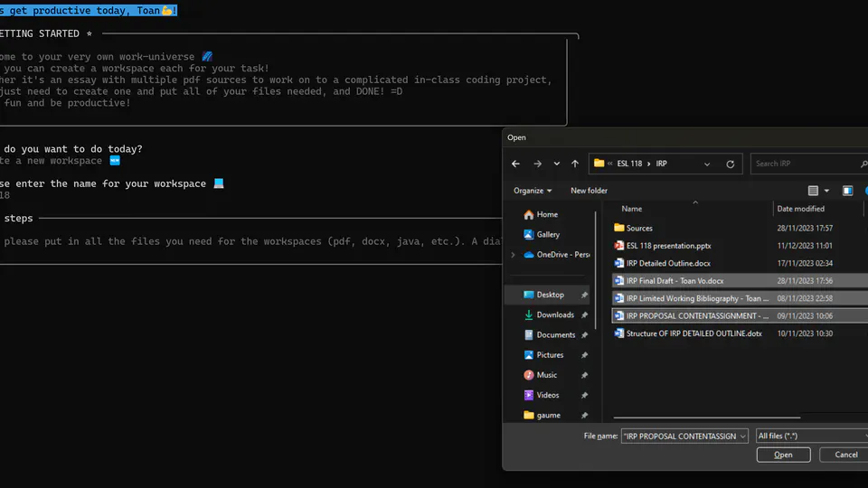Image resolution: width=868 pixels, height=488 pixels.
Task: Open Music in the navigation pane
Action: click(x=541, y=375)
